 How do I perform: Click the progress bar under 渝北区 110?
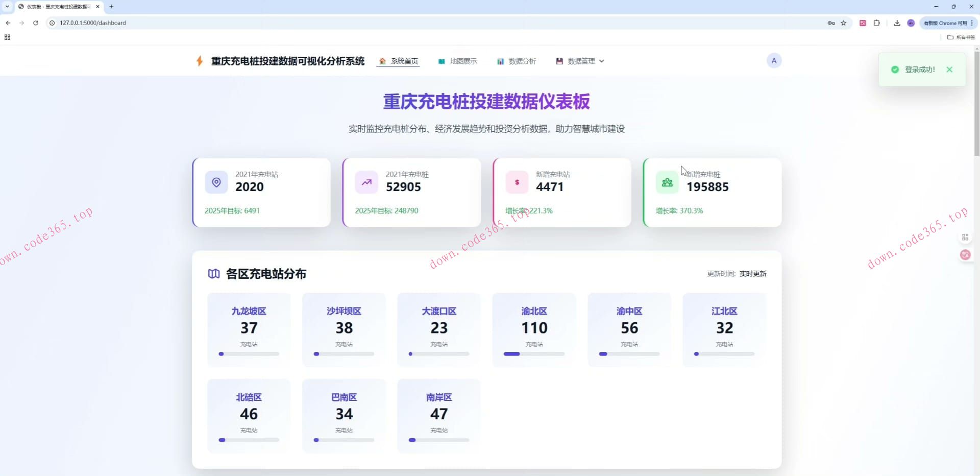click(533, 353)
